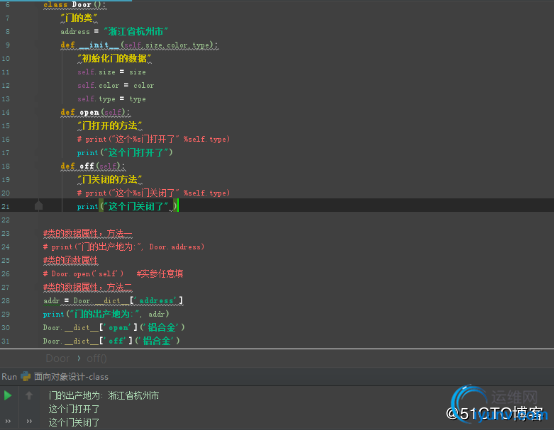Click self.size = size statement

112,72
